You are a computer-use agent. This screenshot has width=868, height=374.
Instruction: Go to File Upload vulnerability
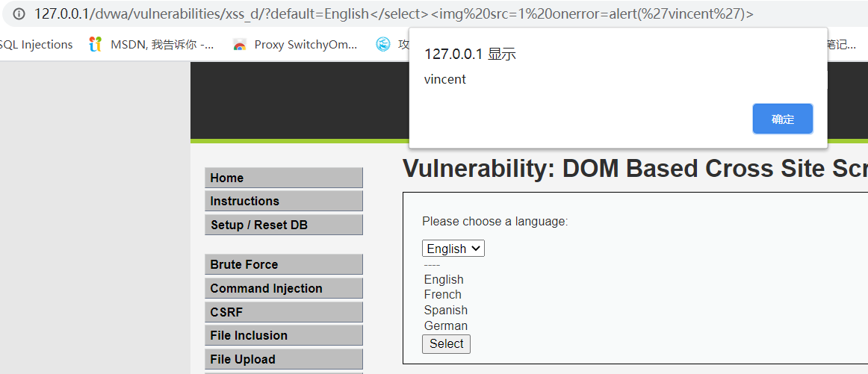point(283,359)
